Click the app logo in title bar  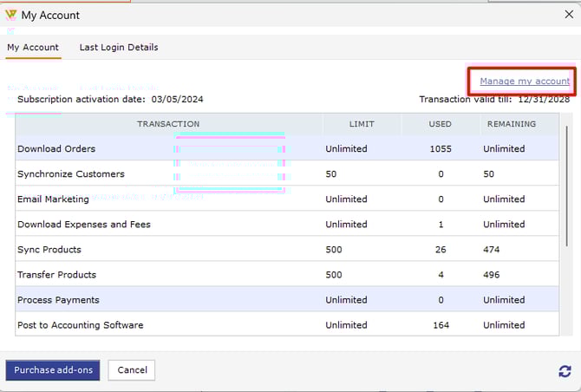[x=10, y=15]
